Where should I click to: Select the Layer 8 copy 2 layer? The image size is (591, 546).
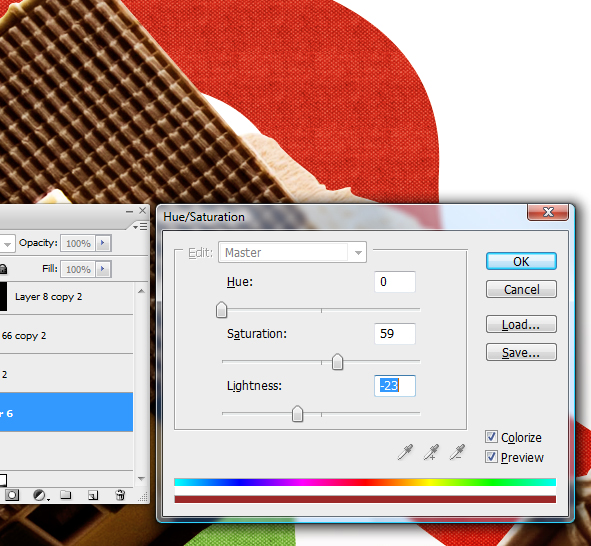tap(66, 297)
